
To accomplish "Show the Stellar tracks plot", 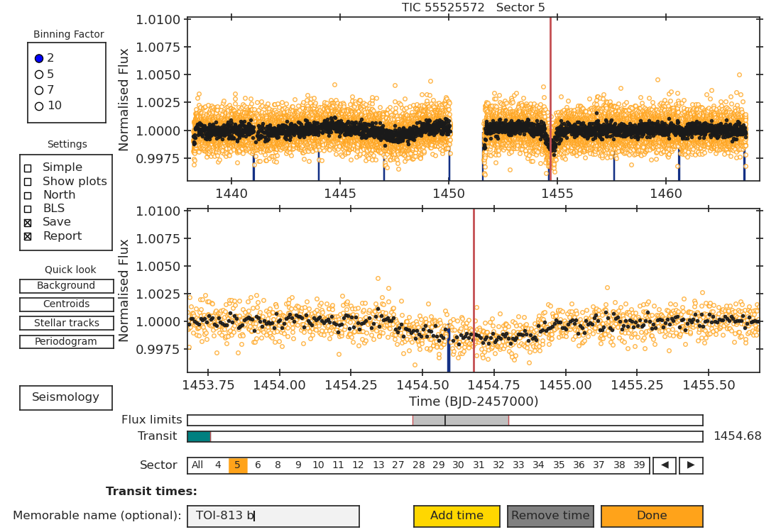I will (66, 323).
